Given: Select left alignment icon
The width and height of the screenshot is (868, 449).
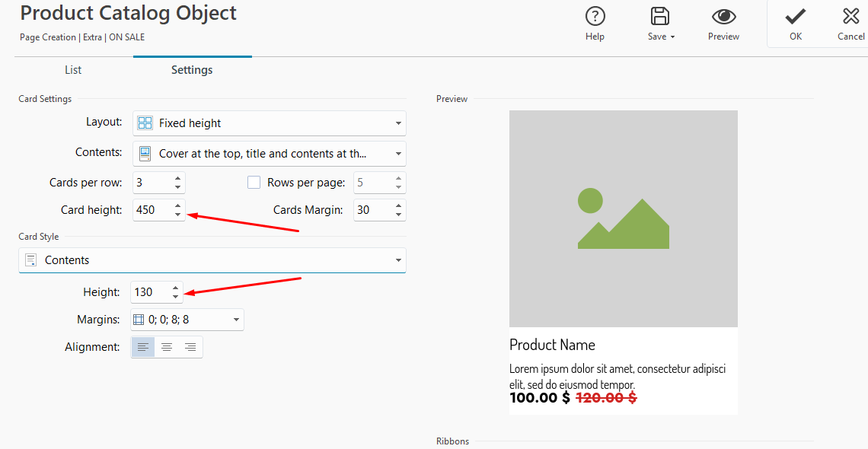Looking at the screenshot, I should tap(143, 347).
